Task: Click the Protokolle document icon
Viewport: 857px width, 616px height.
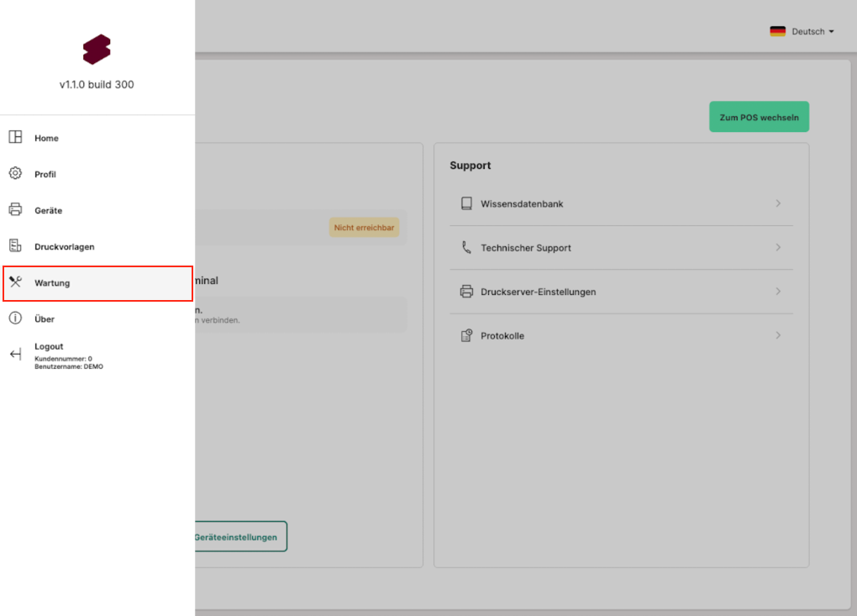Action: (466, 336)
